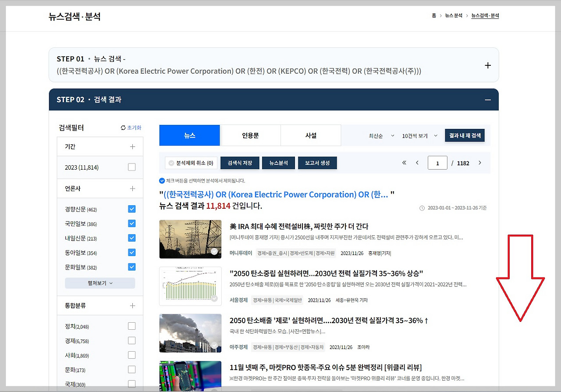Switch to the 인용문 tab

(x=250, y=135)
